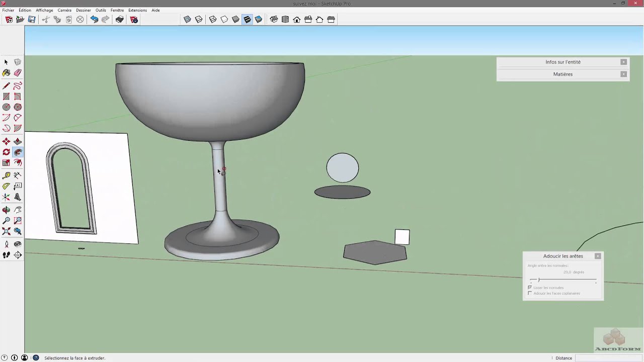644x362 pixels.
Task: Select the Rotate tool
Action: click(6, 152)
